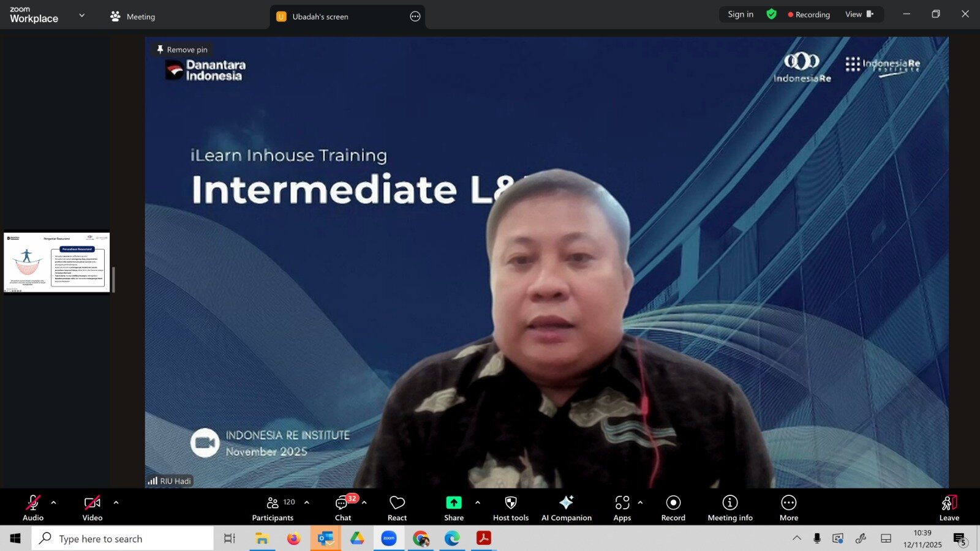Open the Apps panel
Image resolution: width=980 pixels, height=551 pixels.
(622, 508)
